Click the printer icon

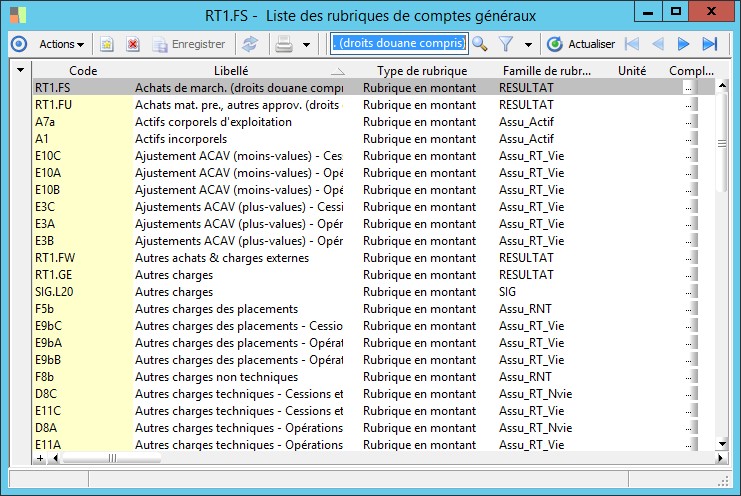(x=283, y=44)
